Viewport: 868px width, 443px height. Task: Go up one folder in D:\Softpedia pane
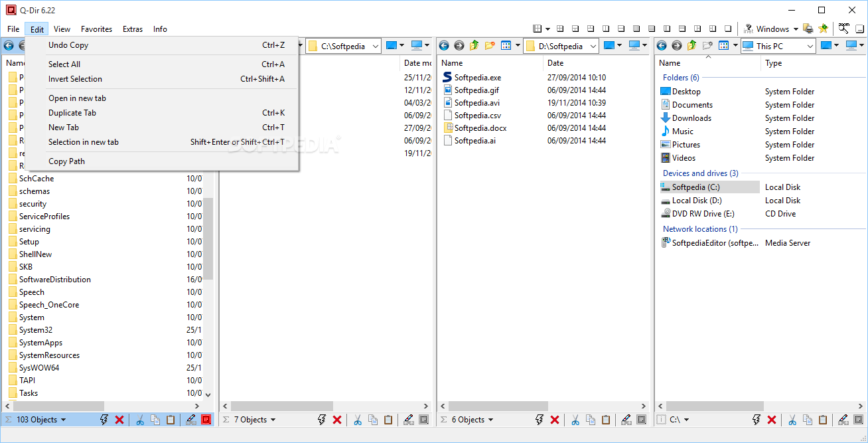tap(474, 46)
